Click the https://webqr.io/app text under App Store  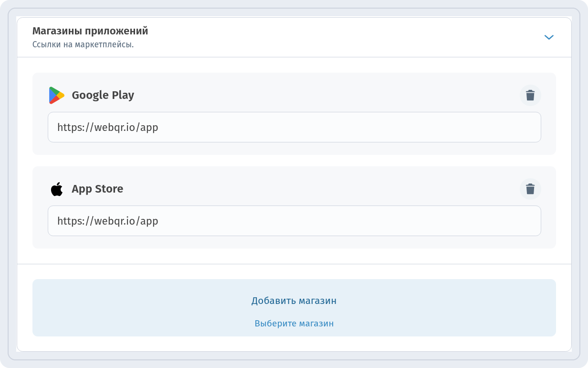[108, 221]
